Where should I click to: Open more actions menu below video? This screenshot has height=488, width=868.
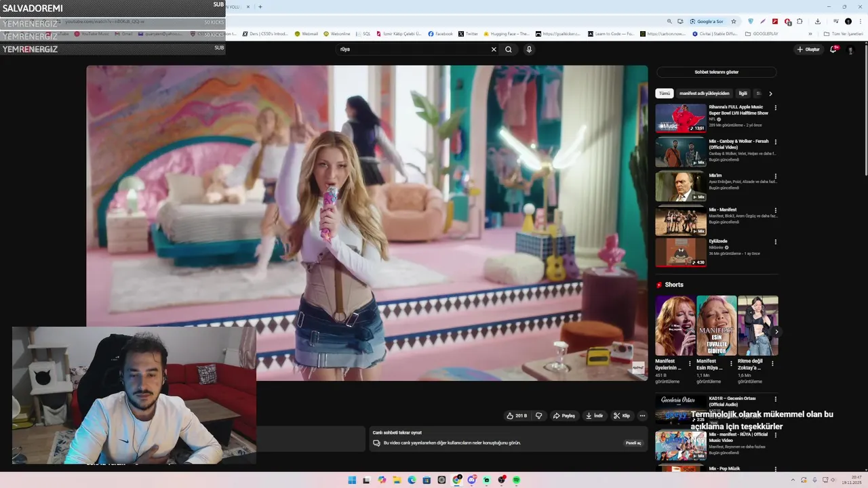(642, 415)
